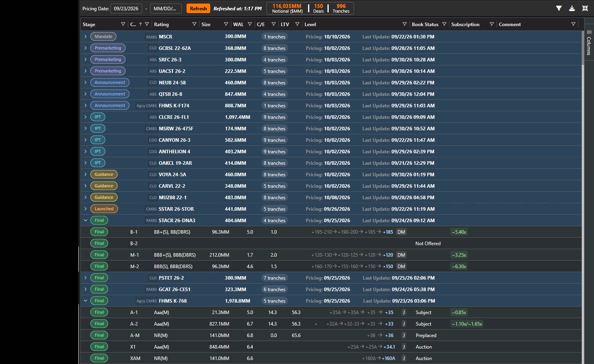The width and height of the screenshot is (594, 364).
Task: Click the empty MM/DD end date field
Action: pos(166,8)
